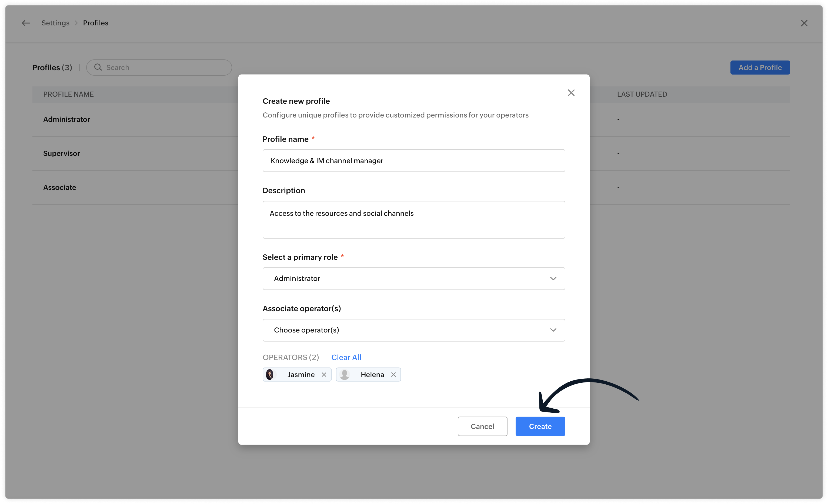Viewport: 828px width, 504px height.
Task: Open the Supervisor profile row
Action: click(62, 153)
